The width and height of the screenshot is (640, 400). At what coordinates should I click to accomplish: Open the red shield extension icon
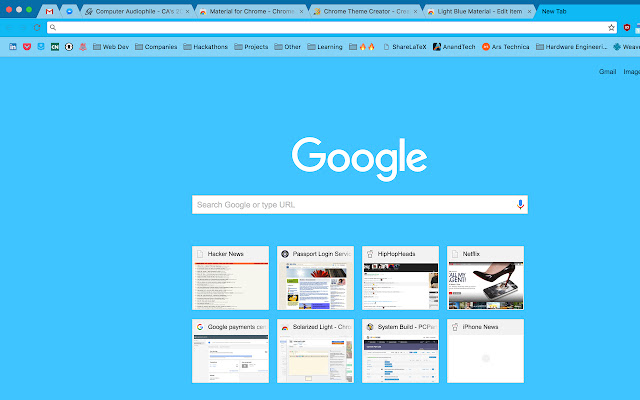[627, 27]
